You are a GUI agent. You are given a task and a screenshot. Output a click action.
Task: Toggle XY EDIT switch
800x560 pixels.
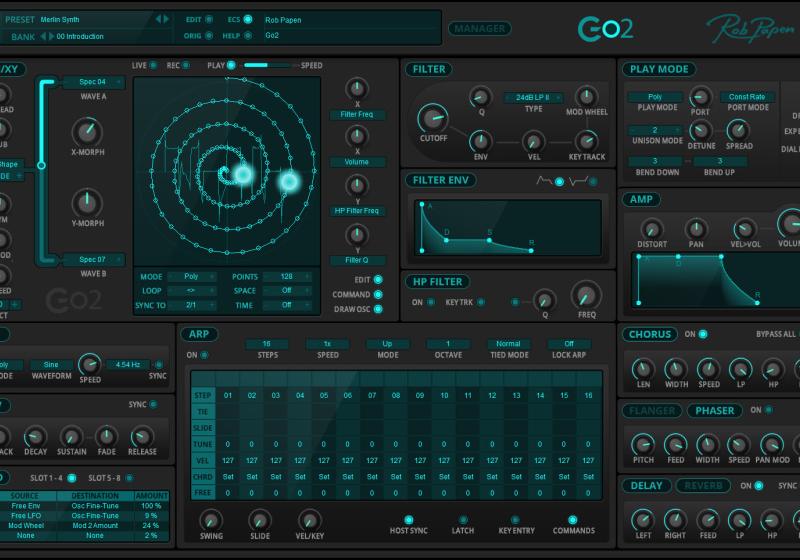click(x=378, y=279)
